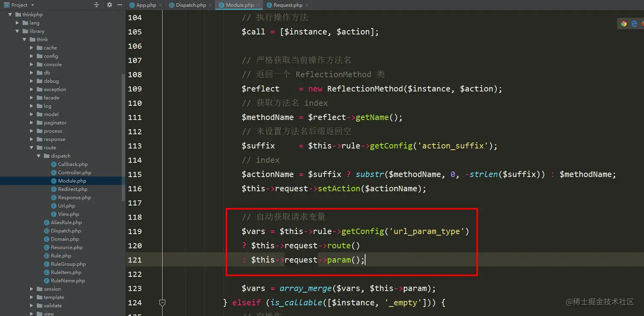Click the class icon beside Url.php

(x=54, y=206)
